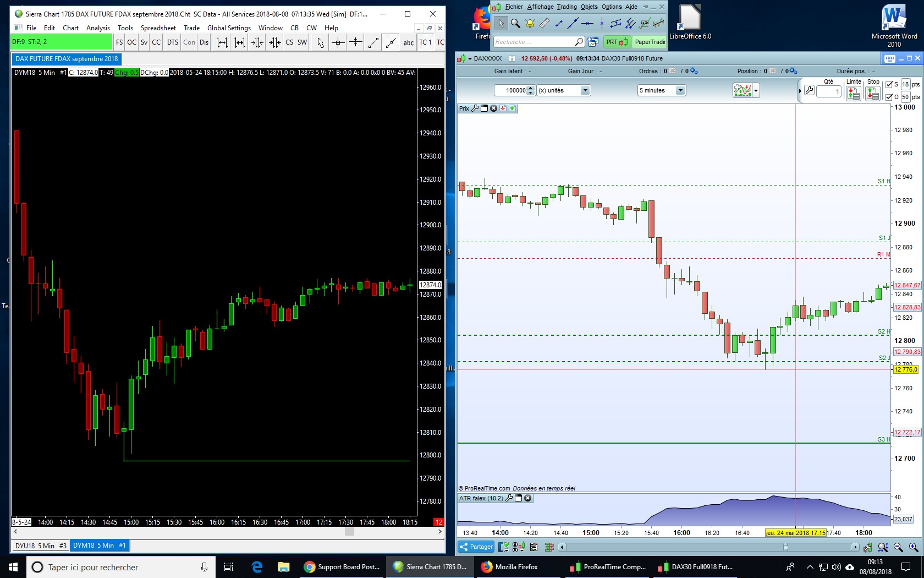Activate the magnifier zoom tool in ProRealTime
This screenshot has width=924, height=578.
point(515,23)
